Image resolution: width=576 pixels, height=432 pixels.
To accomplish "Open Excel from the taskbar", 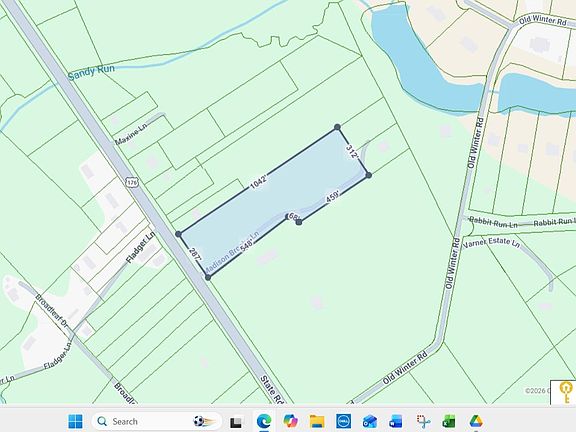I will tap(449, 421).
